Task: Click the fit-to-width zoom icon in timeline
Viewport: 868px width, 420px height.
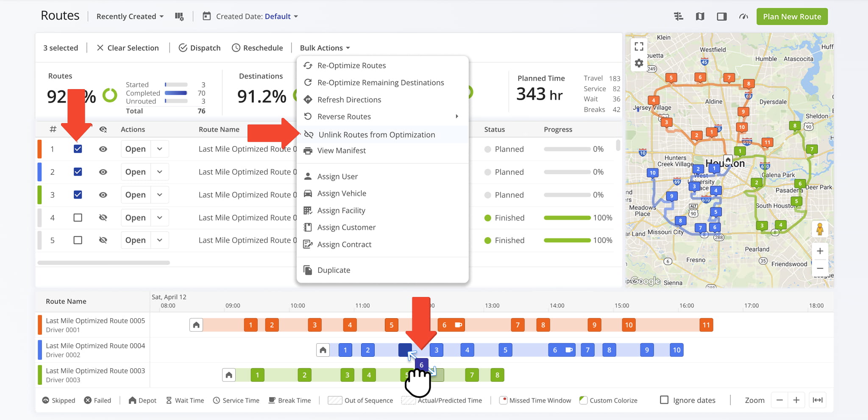Action: [x=818, y=400]
